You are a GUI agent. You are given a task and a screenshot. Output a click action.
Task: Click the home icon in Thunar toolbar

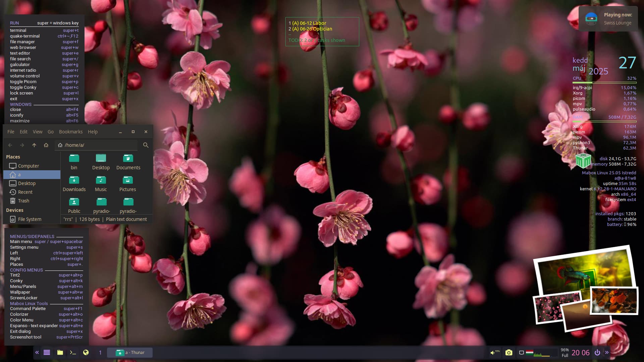tap(46, 145)
